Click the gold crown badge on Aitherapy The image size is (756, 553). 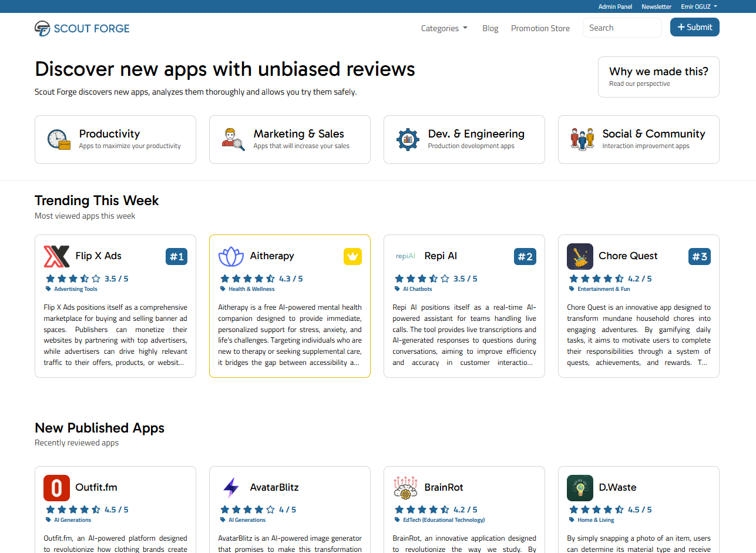(x=352, y=256)
